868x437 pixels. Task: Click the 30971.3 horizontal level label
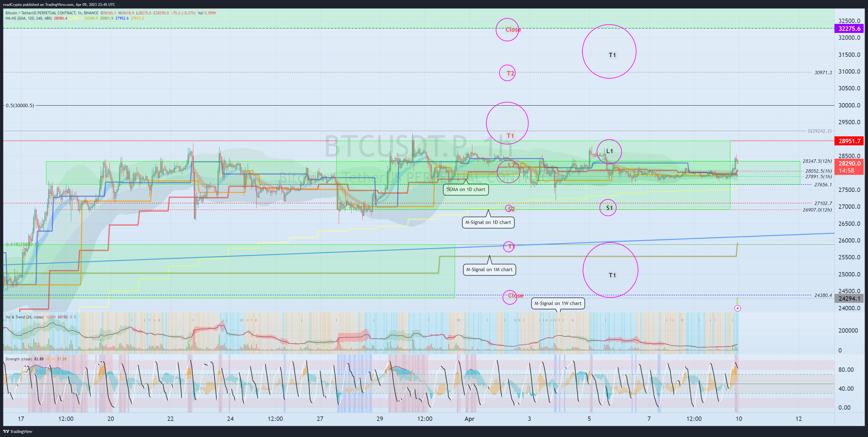point(823,72)
